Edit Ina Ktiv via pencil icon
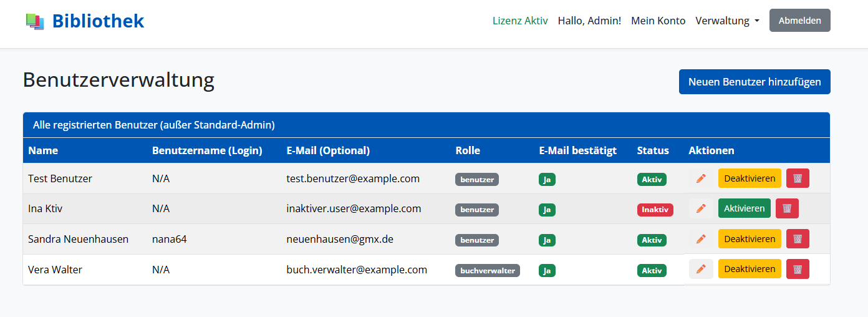The width and height of the screenshot is (868, 317). coord(701,208)
